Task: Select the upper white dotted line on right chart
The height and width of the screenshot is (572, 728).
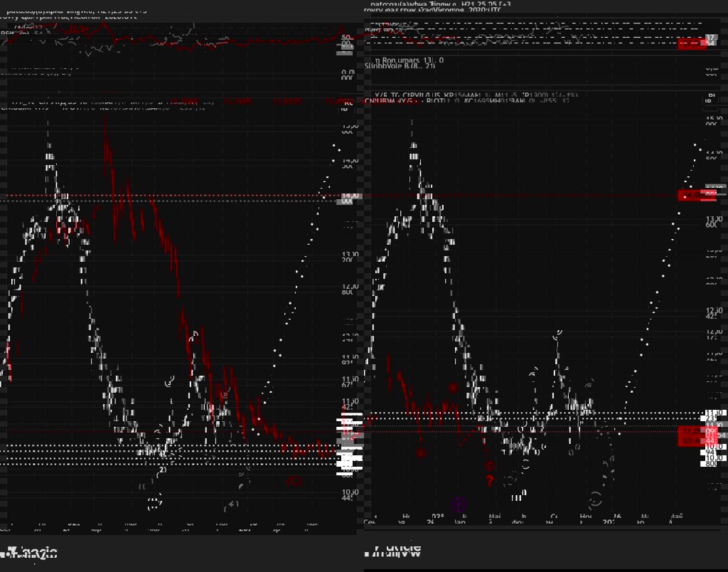Action: (533, 413)
